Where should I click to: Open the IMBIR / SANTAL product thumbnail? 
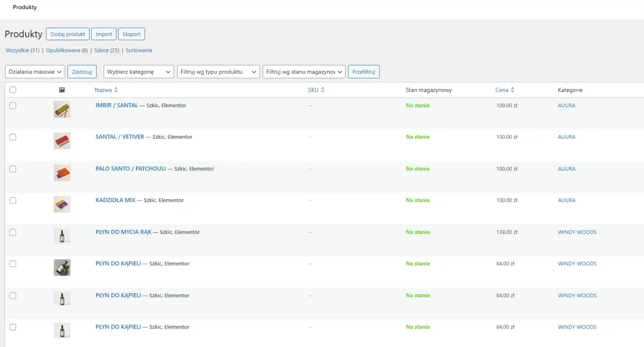coord(62,109)
